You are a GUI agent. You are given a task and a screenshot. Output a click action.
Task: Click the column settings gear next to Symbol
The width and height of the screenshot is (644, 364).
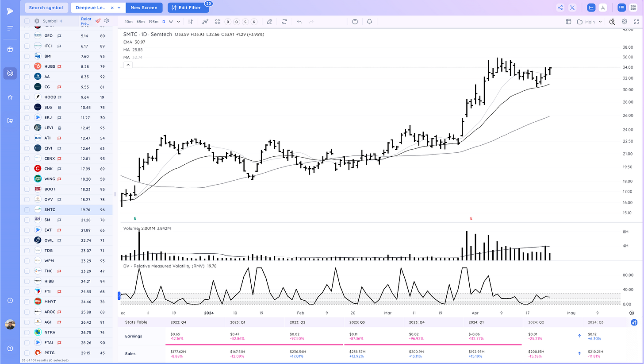point(37,21)
